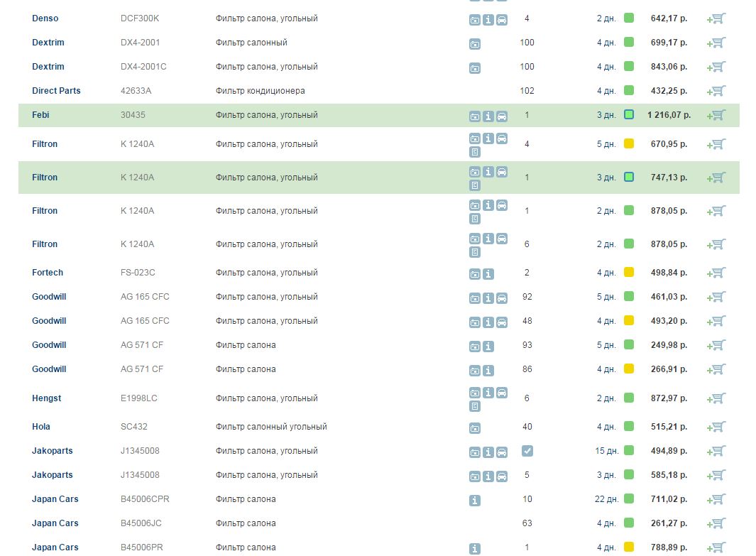Show info icon for Febi 30435
The height and width of the screenshot is (556, 756).
(488, 116)
